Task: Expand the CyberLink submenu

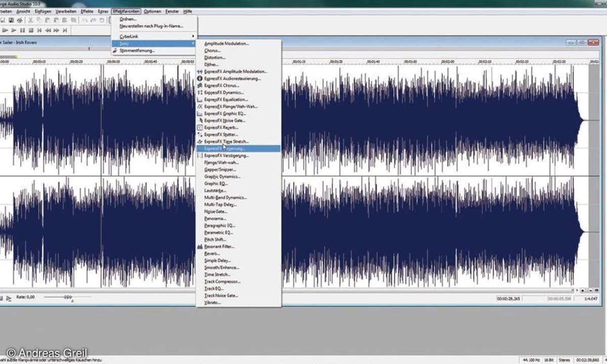Action: (x=154, y=36)
